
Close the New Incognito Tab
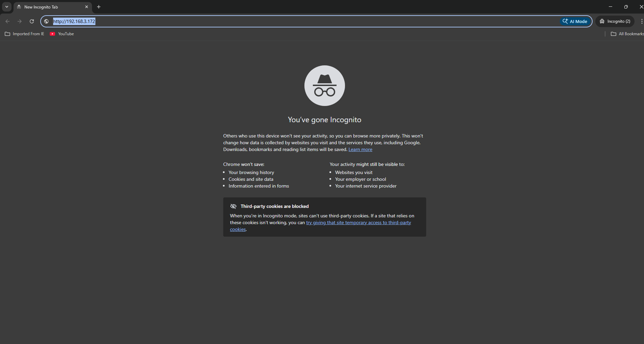[87, 7]
